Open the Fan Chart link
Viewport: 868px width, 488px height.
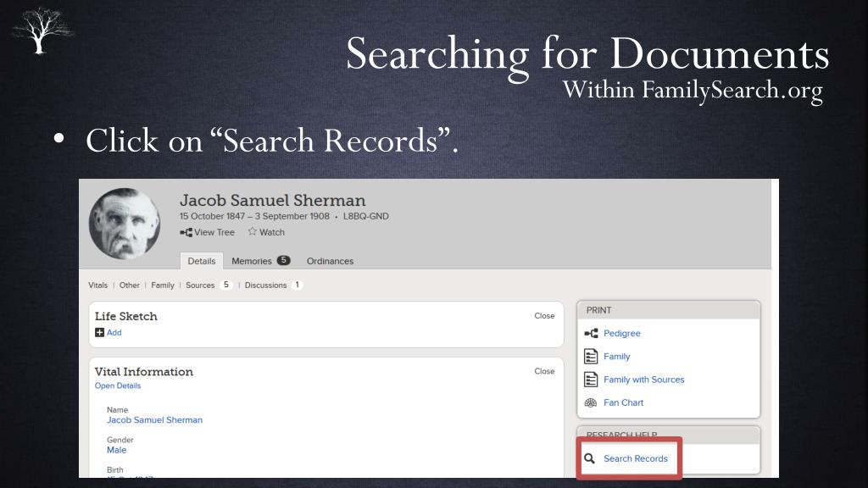click(x=623, y=402)
